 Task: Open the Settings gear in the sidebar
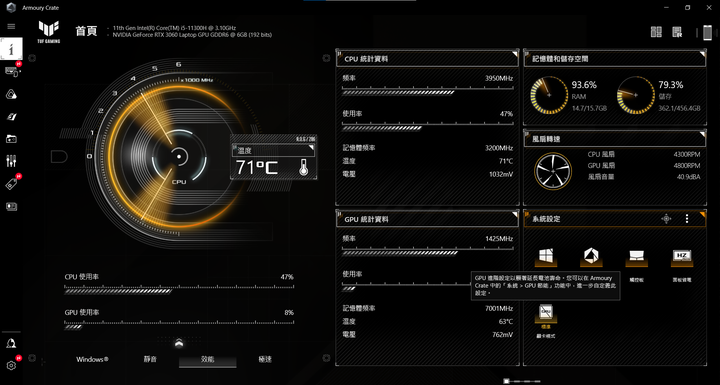11,365
